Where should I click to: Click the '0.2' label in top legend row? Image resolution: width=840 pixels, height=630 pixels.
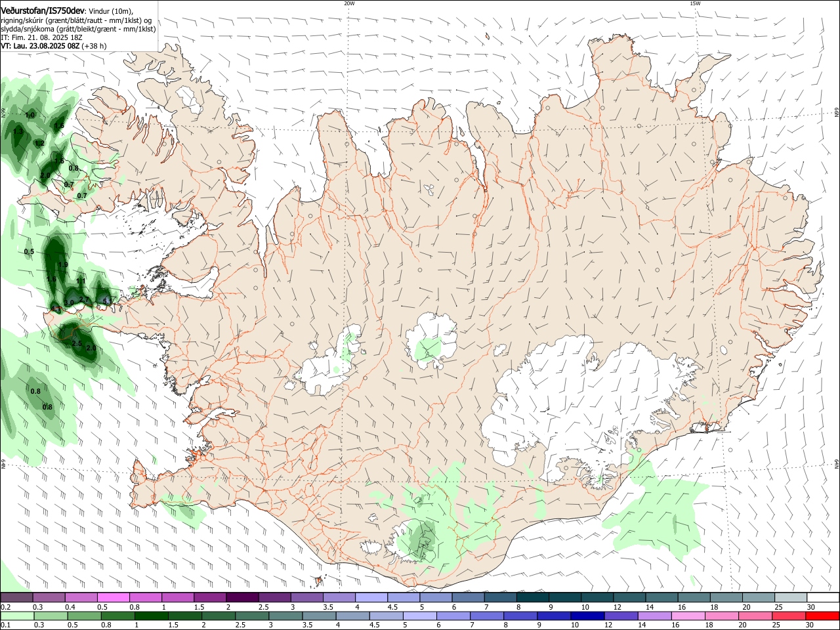(x=6, y=607)
